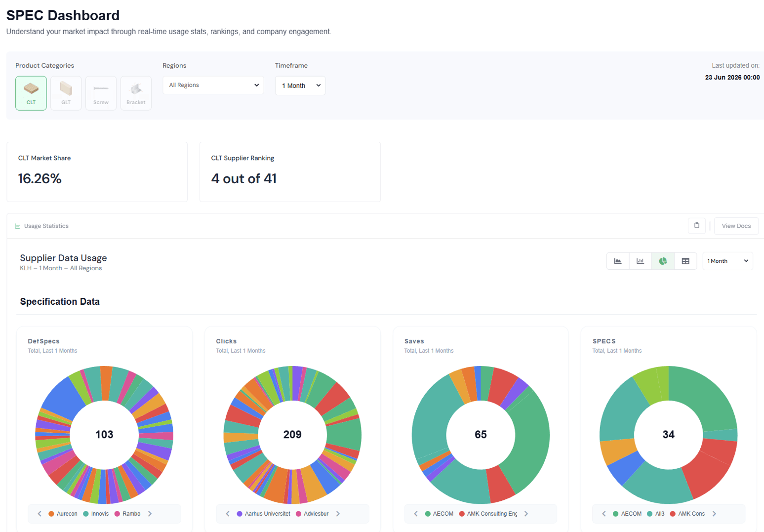Click the Specification Data heading
The width and height of the screenshot is (764, 532).
pyautogui.click(x=60, y=301)
